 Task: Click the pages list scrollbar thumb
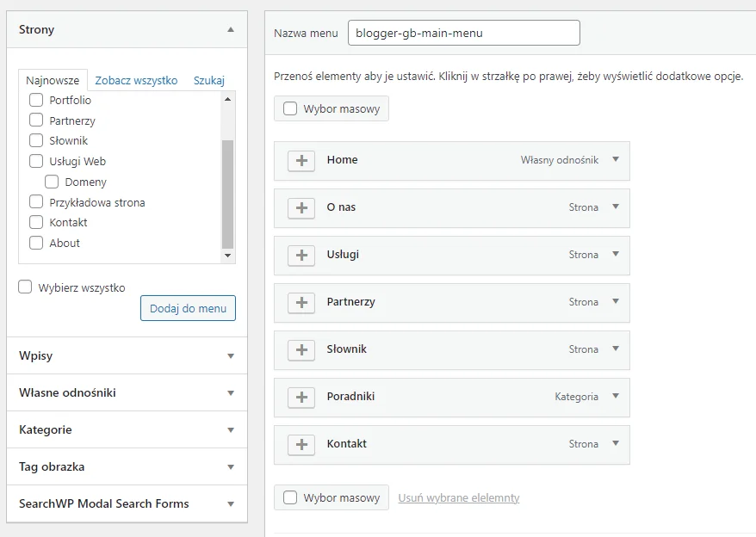click(x=227, y=194)
